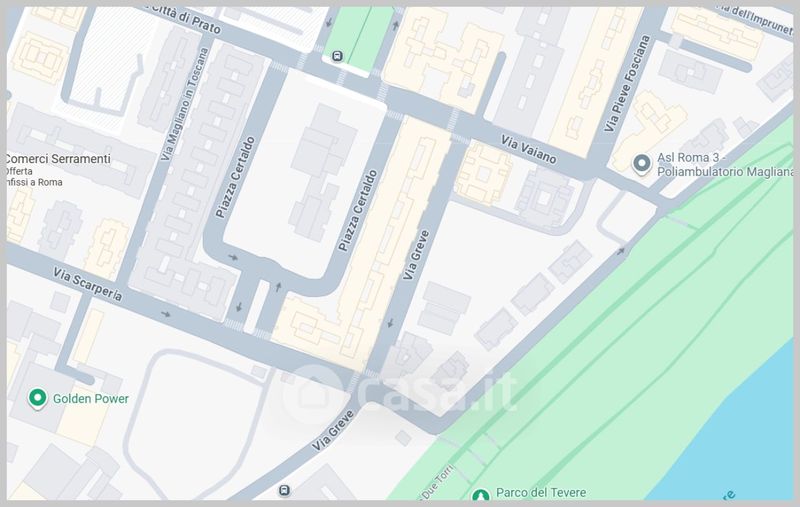Click the right arrow on lower Piazza Certaldo
The width and height of the screenshot is (800, 507).
(233, 258)
